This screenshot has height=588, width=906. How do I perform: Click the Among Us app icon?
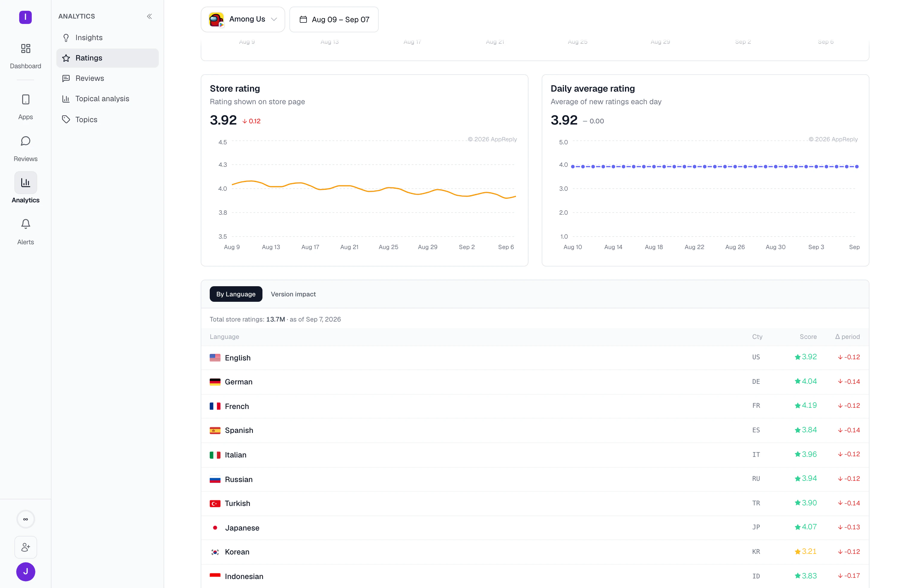coord(216,19)
